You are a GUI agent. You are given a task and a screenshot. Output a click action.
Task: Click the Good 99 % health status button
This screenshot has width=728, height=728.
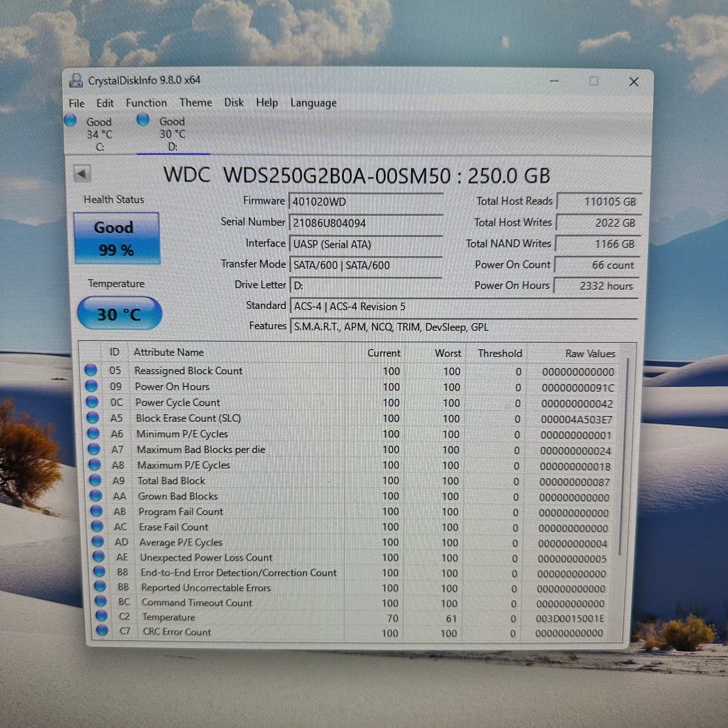116,238
